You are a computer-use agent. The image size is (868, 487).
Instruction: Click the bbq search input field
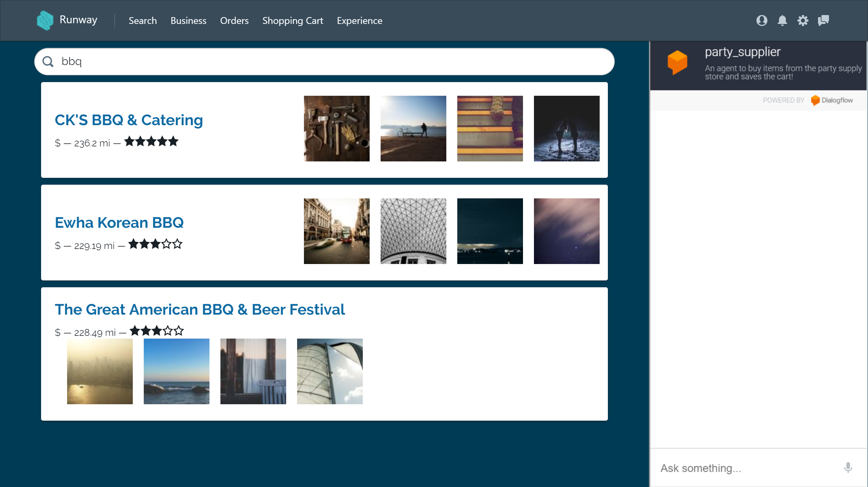pos(329,62)
